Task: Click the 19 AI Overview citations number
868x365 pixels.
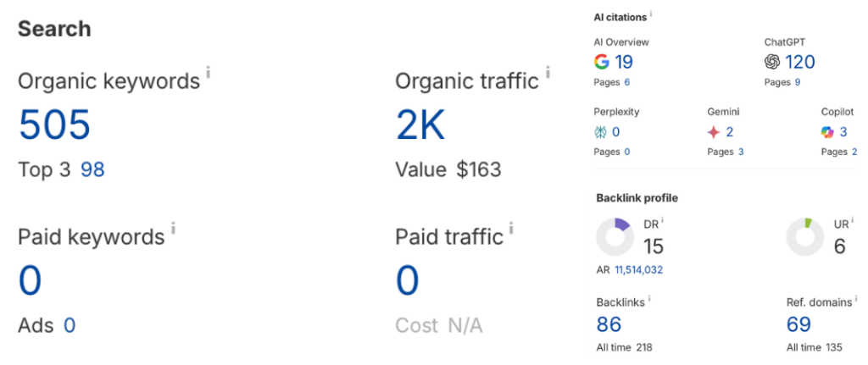Action: click(624, 62)
